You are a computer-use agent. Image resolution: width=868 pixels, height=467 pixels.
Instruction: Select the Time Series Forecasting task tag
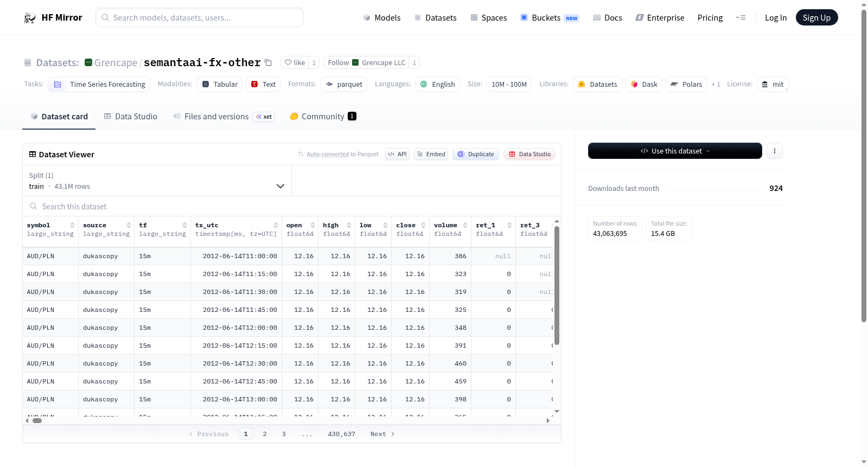(99, 84)
